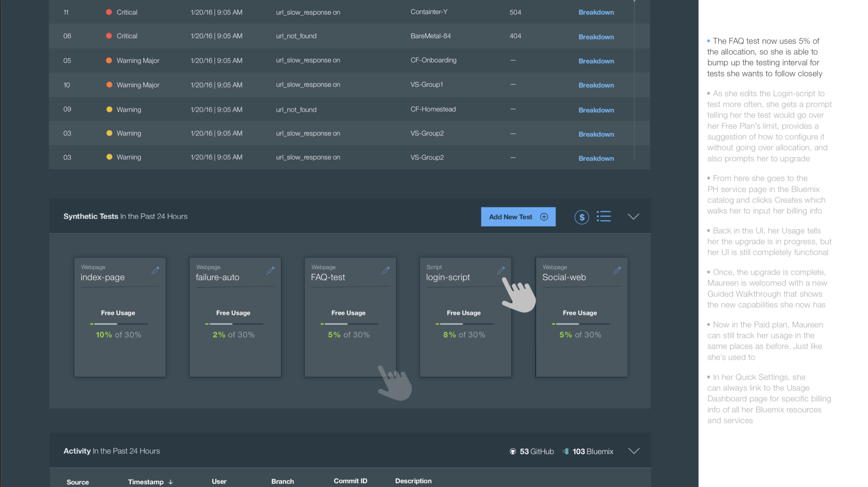
Task: Open Breakdown for CF-Homestead warning
Action: coord(596,110)
